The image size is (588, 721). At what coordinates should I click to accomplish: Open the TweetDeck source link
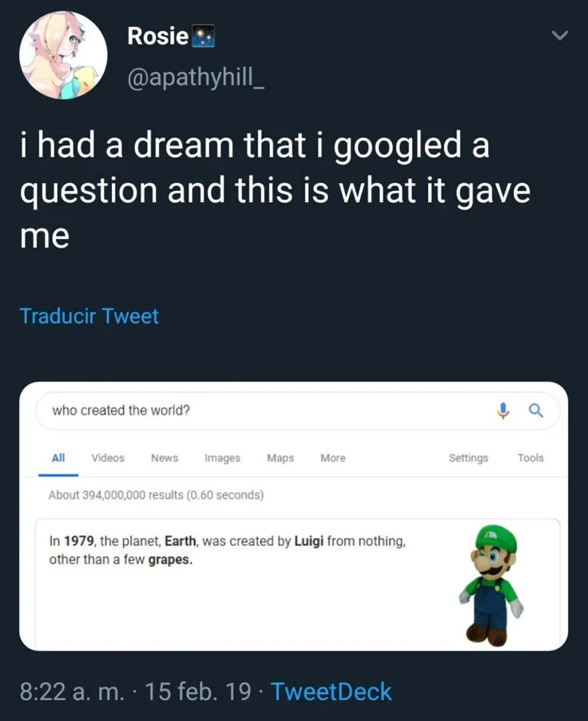(x=332, y=691)
